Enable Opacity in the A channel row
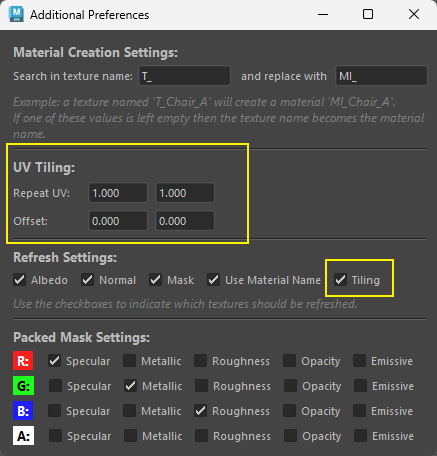 [290, 436]
